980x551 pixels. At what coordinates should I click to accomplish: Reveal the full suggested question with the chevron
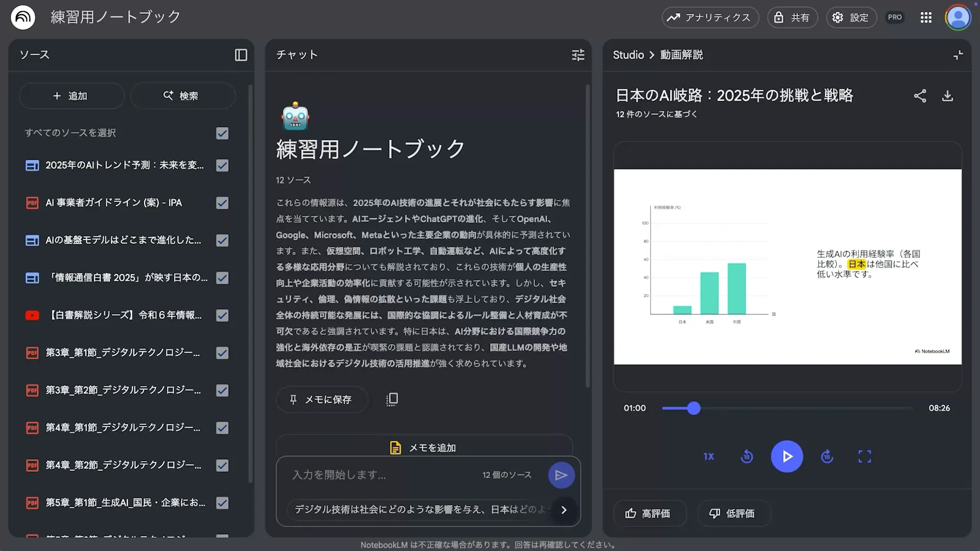pos(563,510)
